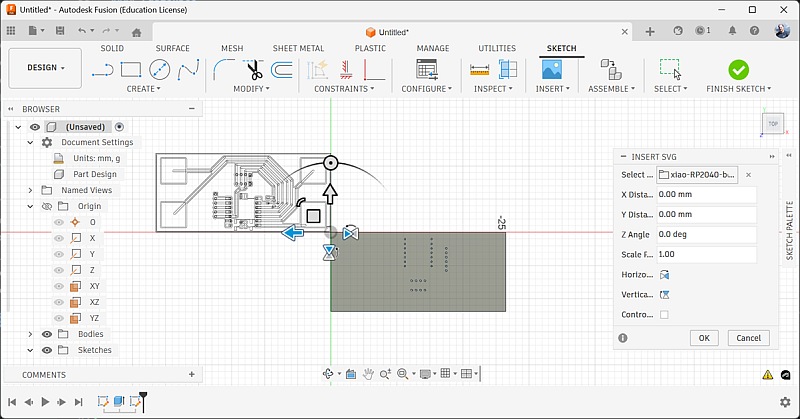Click the Undo arrow
The height and width of the screenshot is (419, 800).
tap(82, 31)
